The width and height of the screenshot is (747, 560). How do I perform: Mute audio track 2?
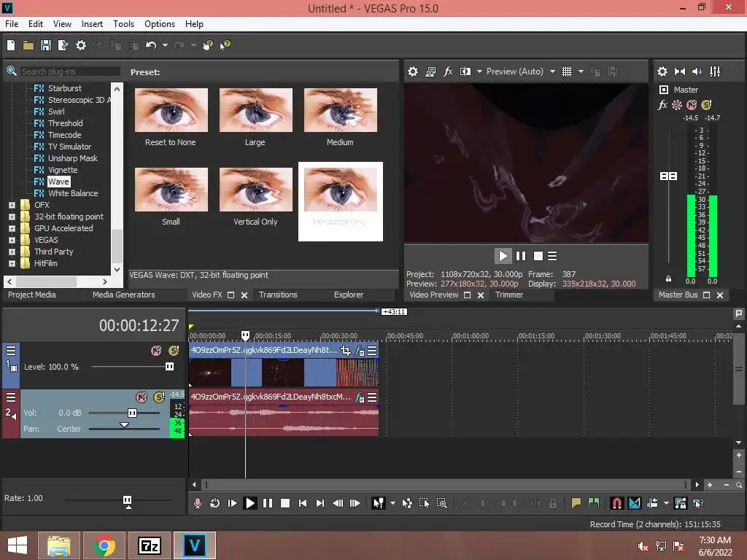pyautogui.click(x=142, y=397)
